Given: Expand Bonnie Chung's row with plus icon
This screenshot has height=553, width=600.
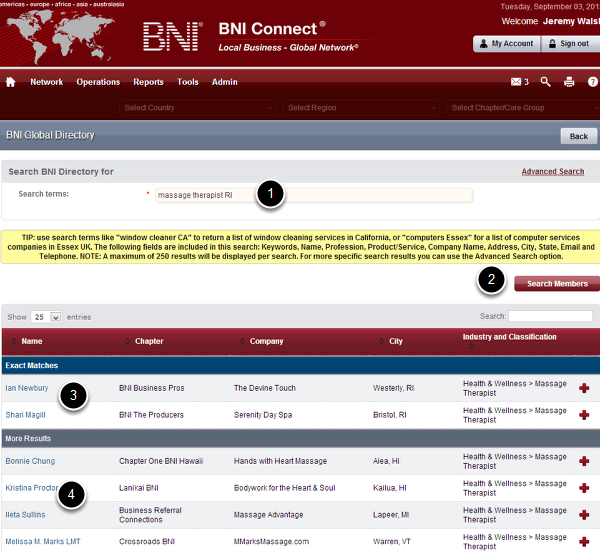Looking at the screenshot, I should pos(584,461).
